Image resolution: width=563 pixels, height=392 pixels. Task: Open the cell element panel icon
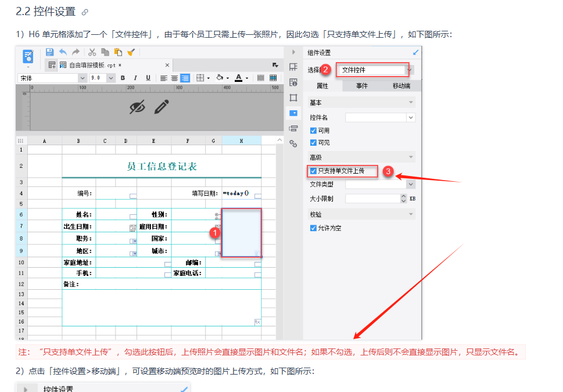[293, 67]
